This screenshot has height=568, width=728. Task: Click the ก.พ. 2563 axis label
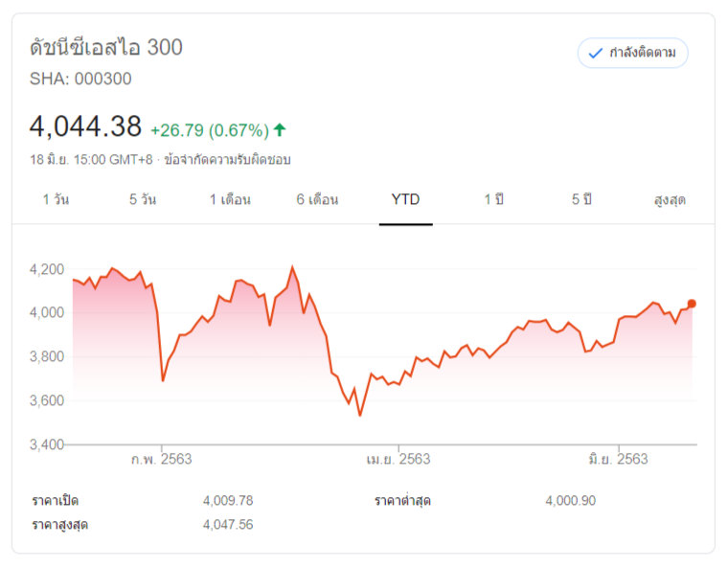[x=162, y=460]
